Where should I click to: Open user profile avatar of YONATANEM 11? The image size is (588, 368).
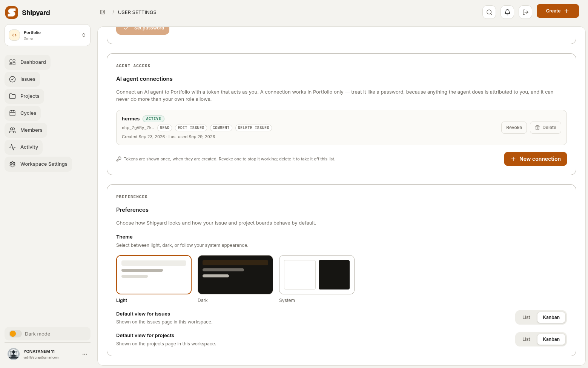coord(14,354)
